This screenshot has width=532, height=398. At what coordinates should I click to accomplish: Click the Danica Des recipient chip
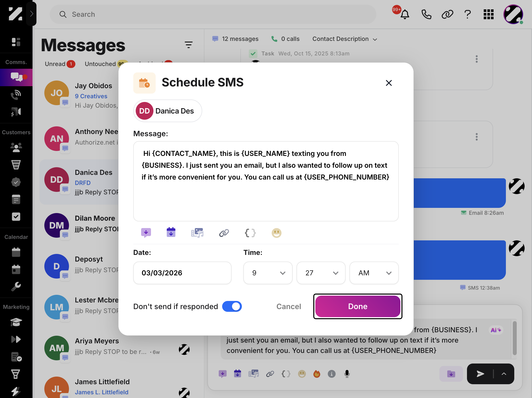click(167, 111)
